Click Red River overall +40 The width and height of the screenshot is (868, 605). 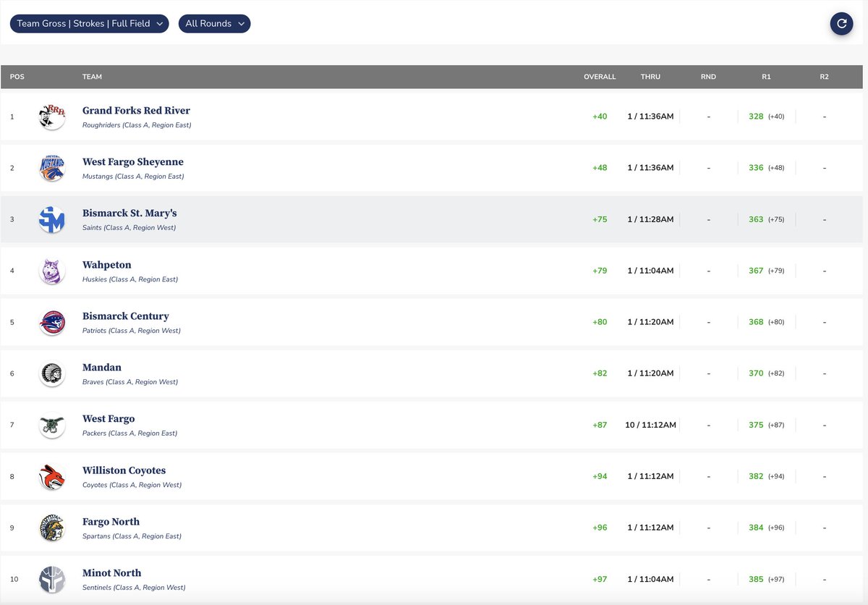600,117
